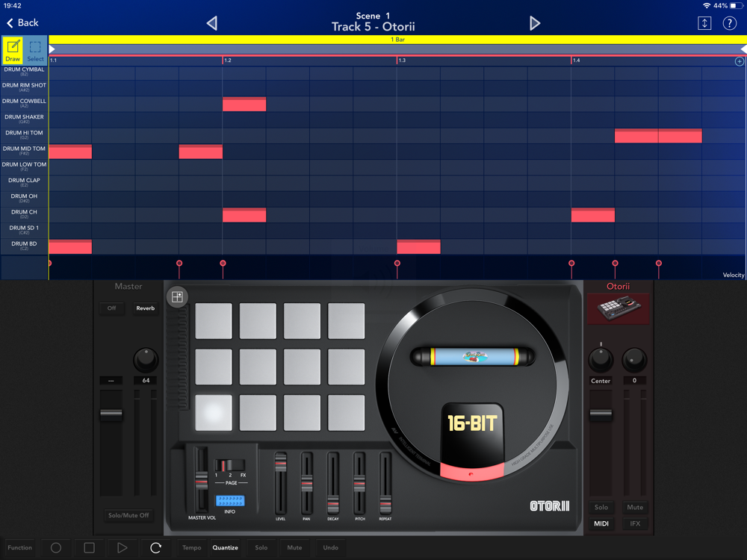Image resolution: width=747 pixels, height=560 pixels.
Task: Click the stop square button
Action: (x=89, y=547)
